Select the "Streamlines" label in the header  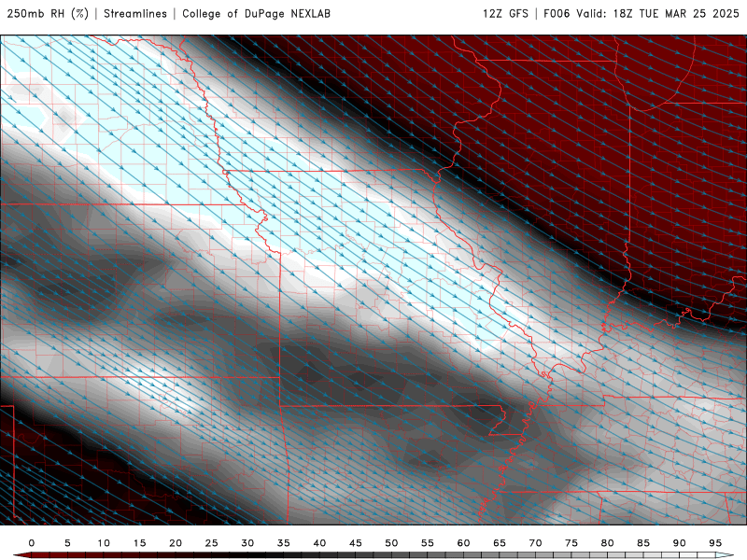pyautogui.click(x=135, y=14)
